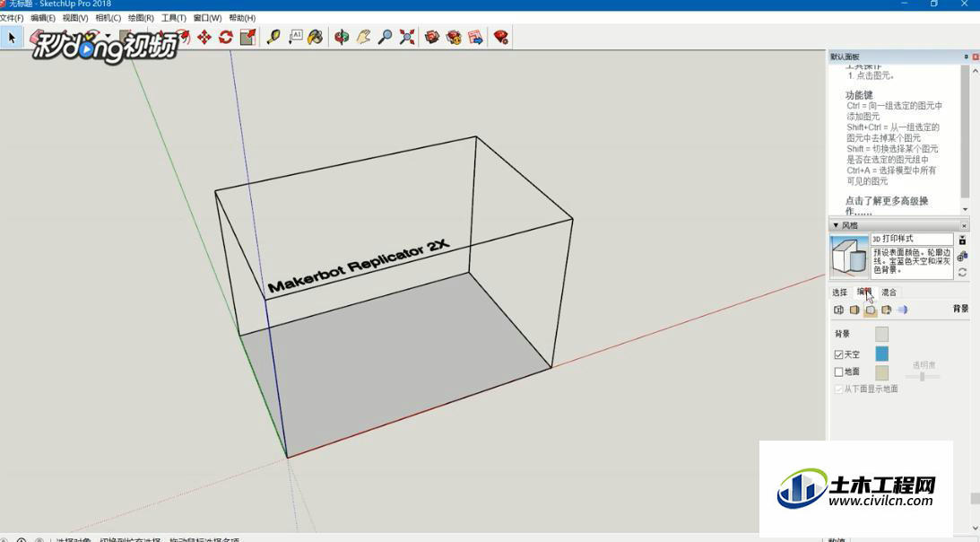The image size is (980, 542).
Task: Click the circular style refresh icon
Action: click(962, 272)
